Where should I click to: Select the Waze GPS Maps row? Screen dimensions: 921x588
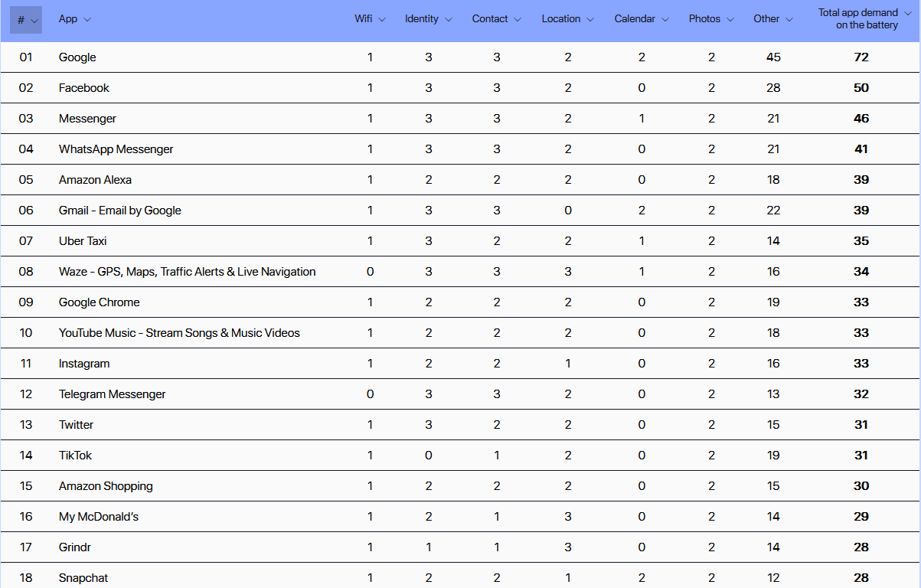coord(187,272)
